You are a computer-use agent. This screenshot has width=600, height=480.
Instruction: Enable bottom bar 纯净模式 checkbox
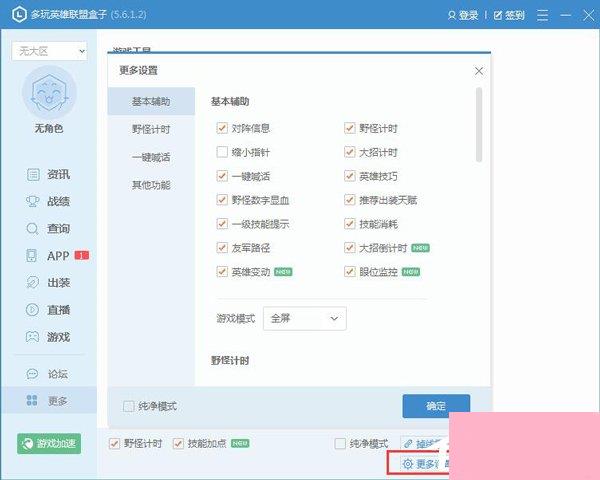(340, 444)
